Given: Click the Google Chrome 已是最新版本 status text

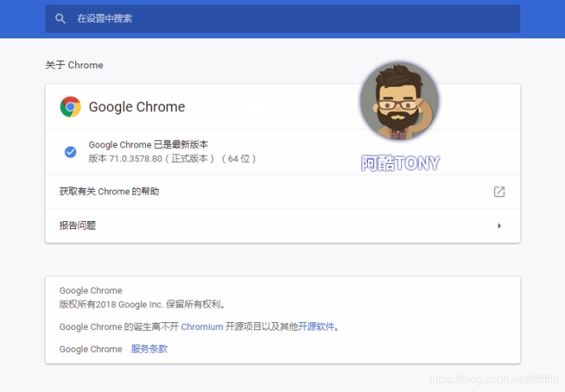Looking at the screenshot, I should tap(148, 145).
